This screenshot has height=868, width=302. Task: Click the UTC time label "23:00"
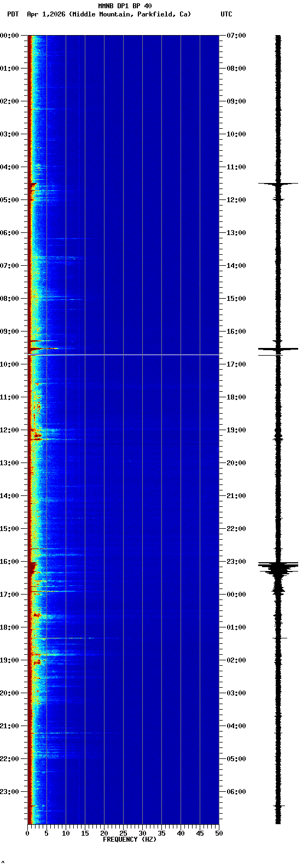[236, 562]
